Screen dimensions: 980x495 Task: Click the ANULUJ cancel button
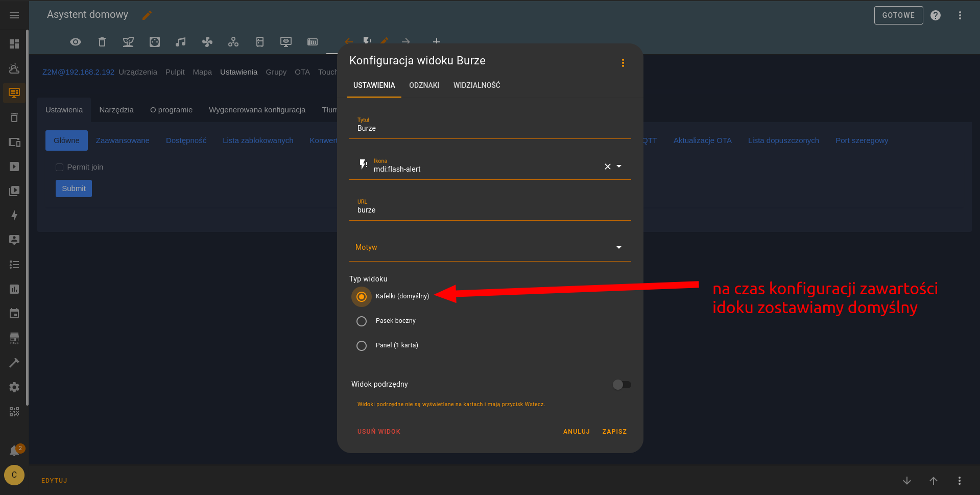point(577,432)
